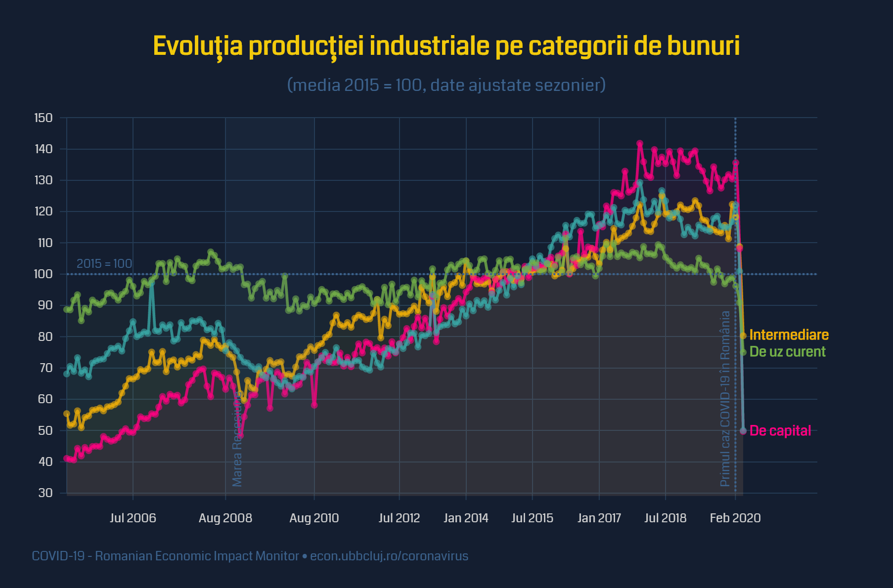
Task: Click the 'Primul caz COVID-19 în România' annotation
Action: (725, 398)
